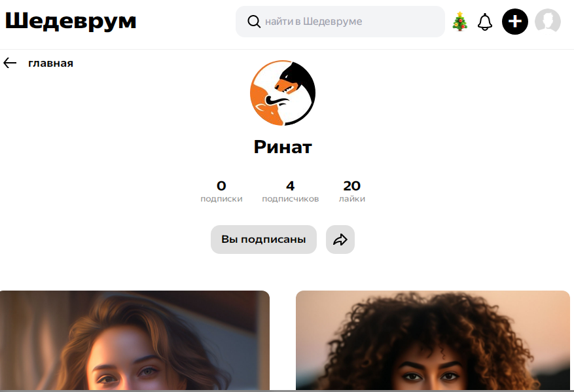Click the back arrow icon

pyautogui.click(x=10, y=63)
